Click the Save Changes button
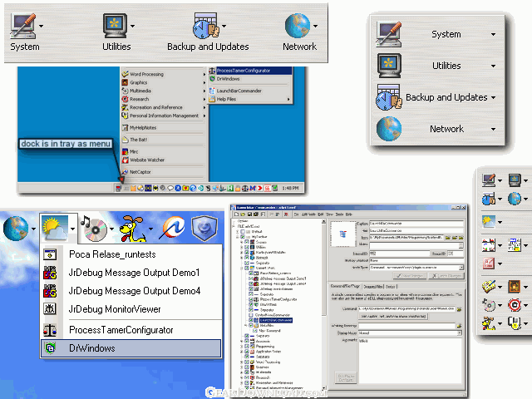 410,276
